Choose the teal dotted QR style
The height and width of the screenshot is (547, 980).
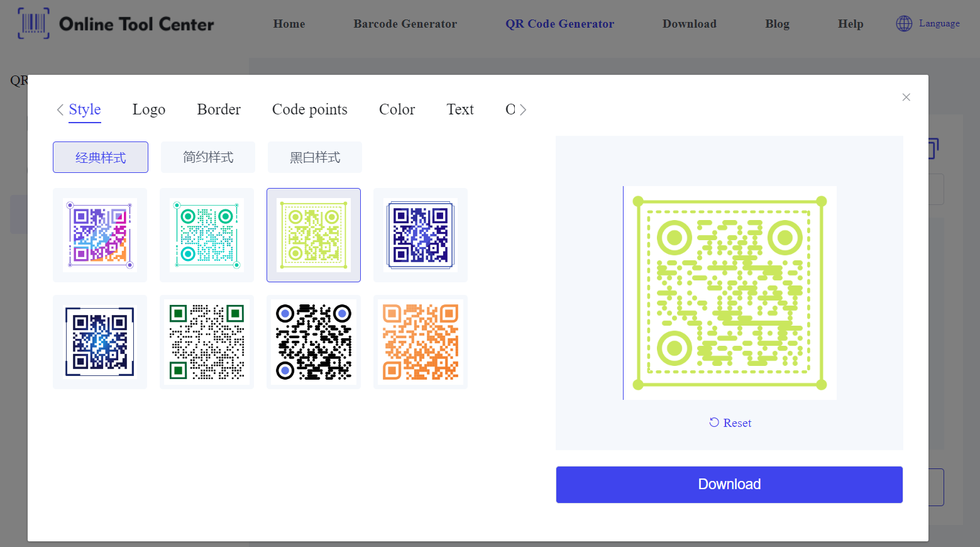207,235
